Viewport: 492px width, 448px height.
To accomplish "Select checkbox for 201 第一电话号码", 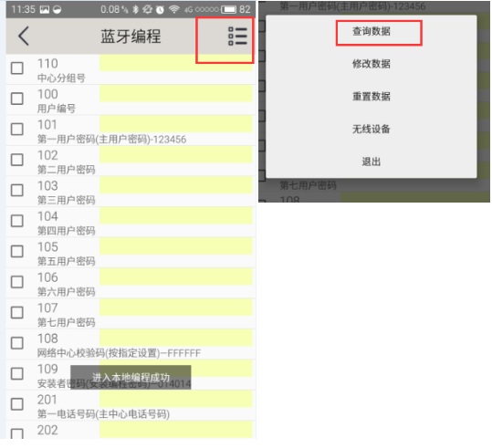I will pos(17,404).
